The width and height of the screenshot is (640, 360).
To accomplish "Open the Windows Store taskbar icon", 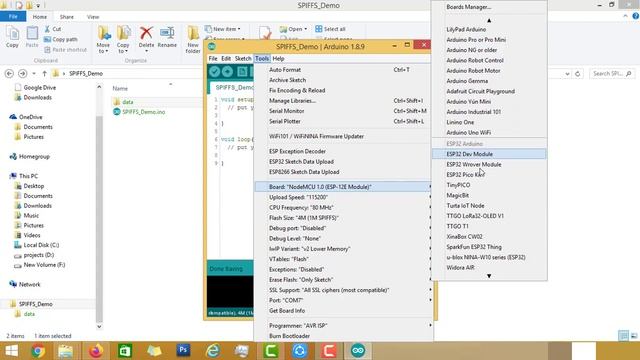I will [124, 351].
